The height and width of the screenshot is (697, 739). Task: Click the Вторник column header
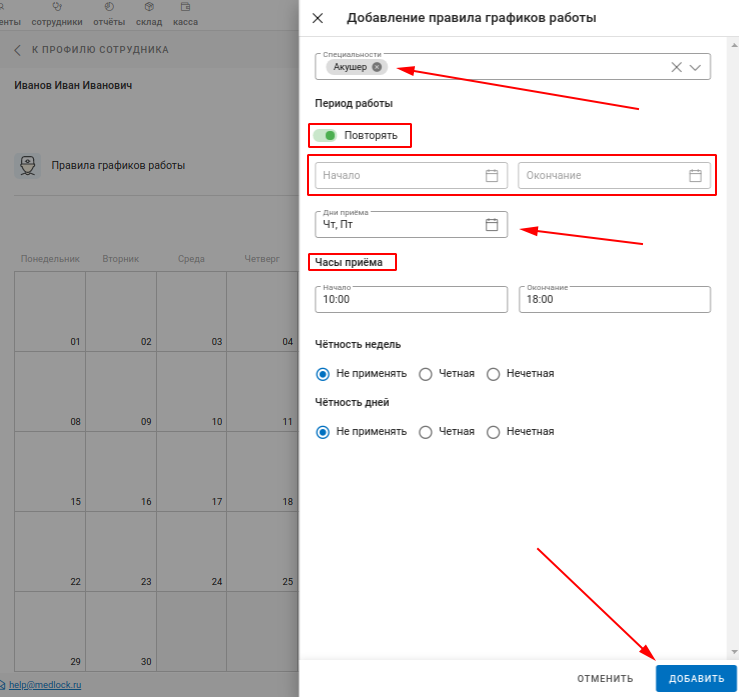121,259
